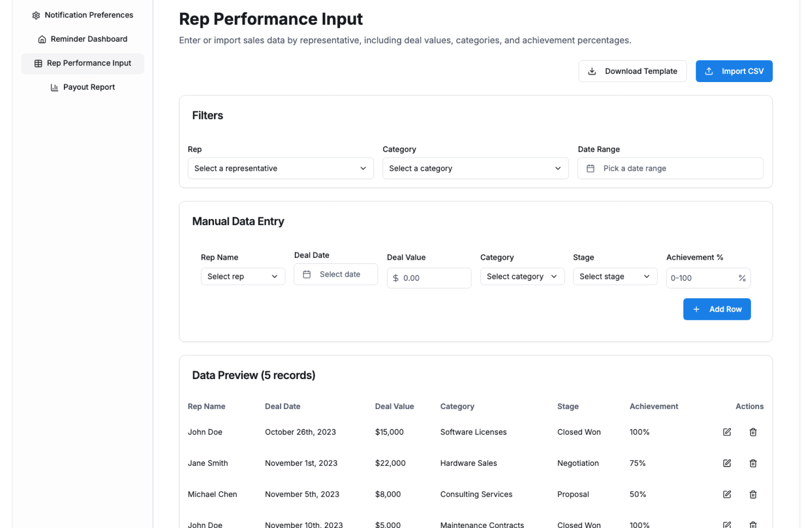
Task: Focus the Achievement % input field
Action: (701, 278)
